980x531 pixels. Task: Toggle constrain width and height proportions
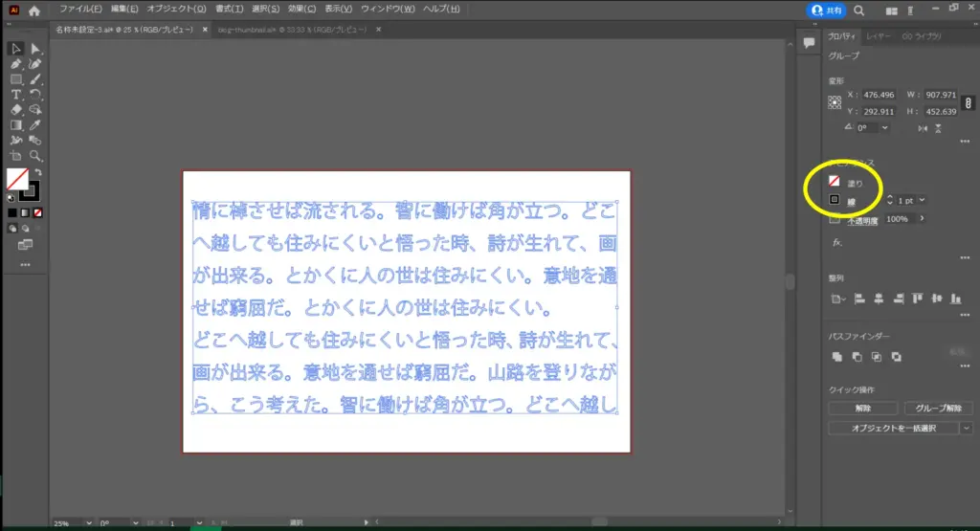point(969,103)
